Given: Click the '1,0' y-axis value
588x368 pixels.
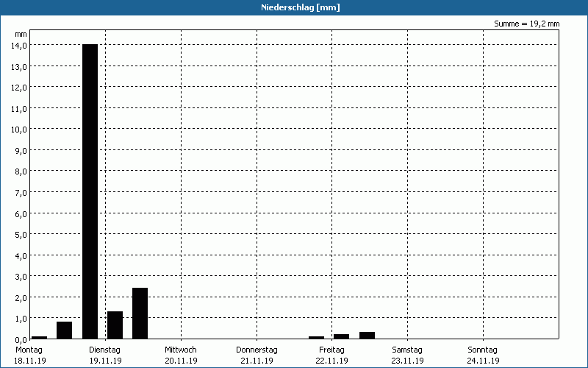Looking at the screenshot, I should [x=22, y=319].
